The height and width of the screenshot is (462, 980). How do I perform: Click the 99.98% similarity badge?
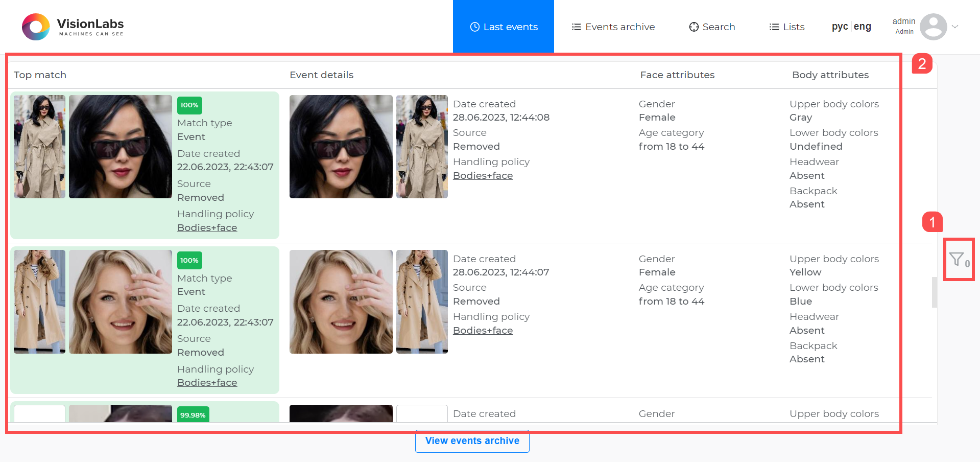click(x=193, y=414)
